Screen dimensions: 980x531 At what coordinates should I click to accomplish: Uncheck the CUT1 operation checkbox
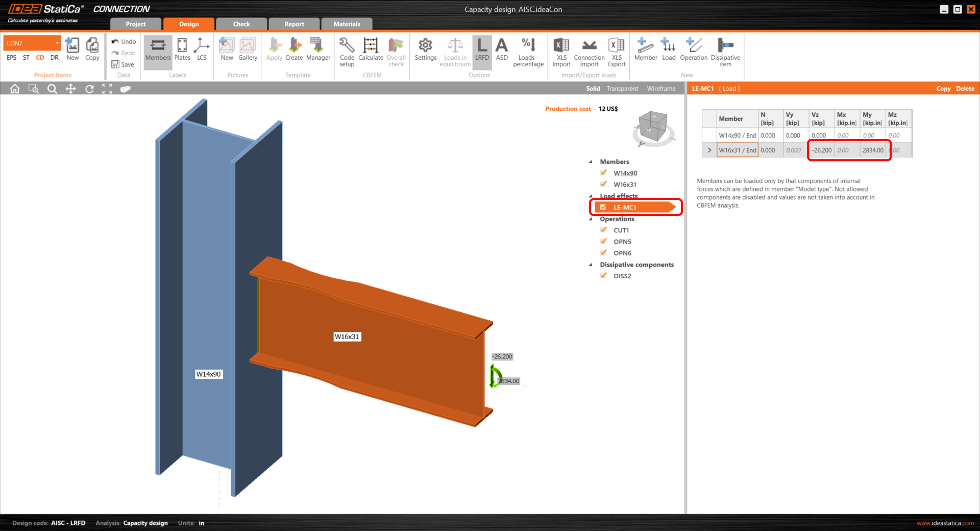604,230
